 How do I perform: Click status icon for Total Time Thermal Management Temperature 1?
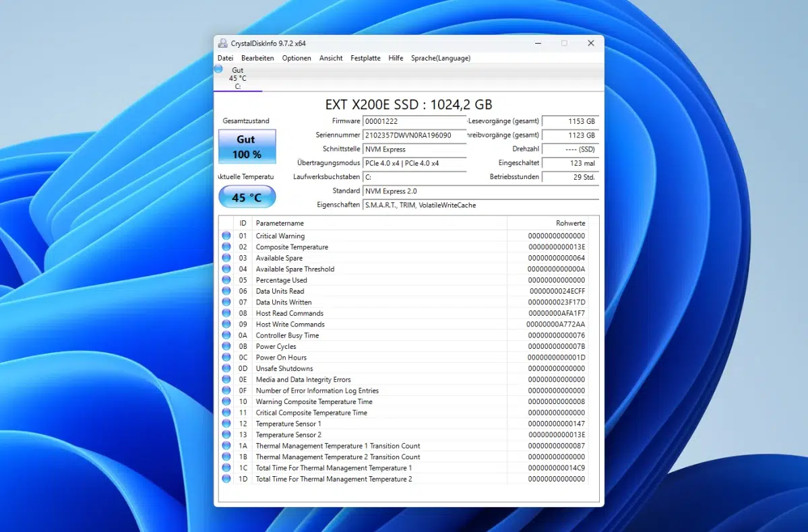(x=226, y=468)
